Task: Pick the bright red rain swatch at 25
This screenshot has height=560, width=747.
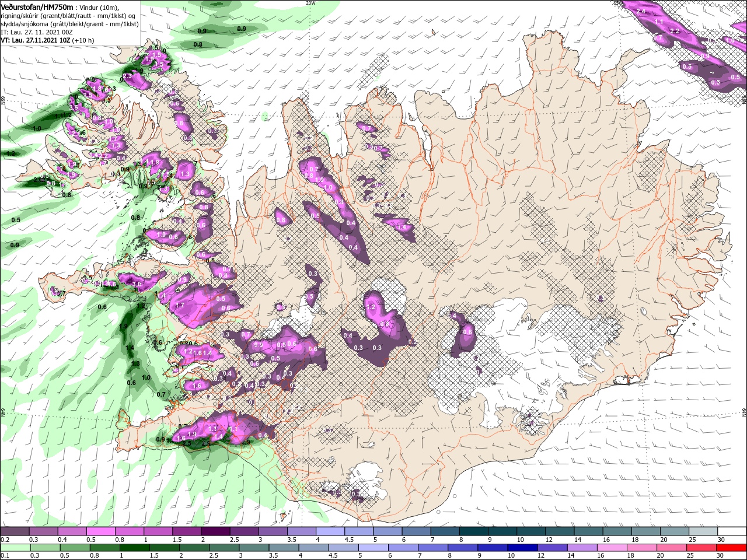Action: pos(701,548)
